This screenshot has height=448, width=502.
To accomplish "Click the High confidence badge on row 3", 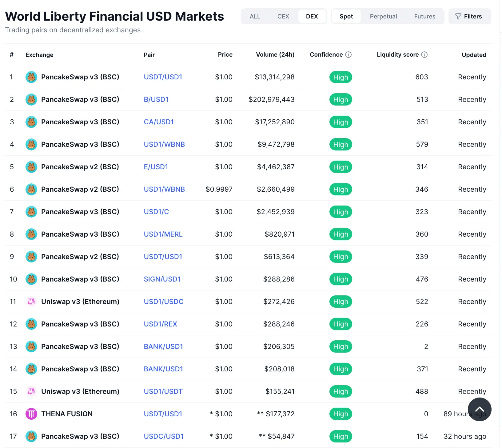I will [x=340, y=122].
